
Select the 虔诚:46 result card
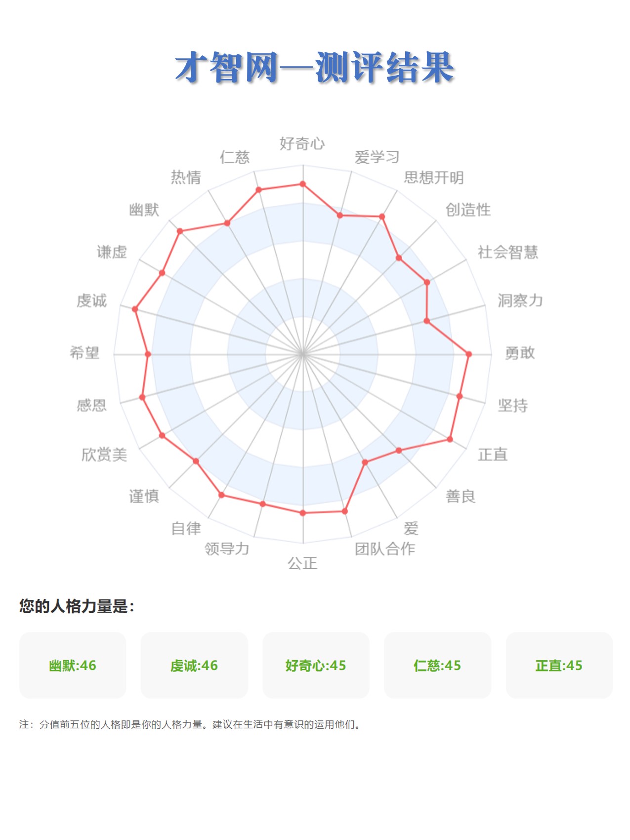tap(194, 665)
